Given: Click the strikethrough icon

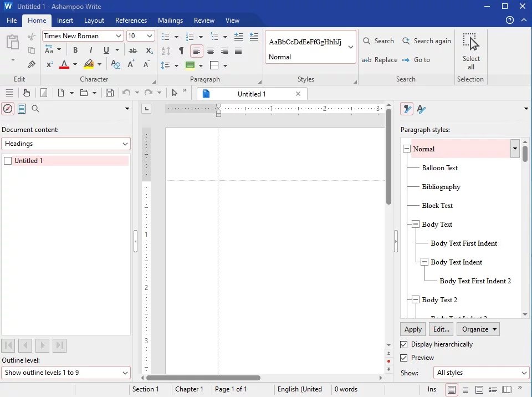Looking at the screenshot, I should 132,50.
